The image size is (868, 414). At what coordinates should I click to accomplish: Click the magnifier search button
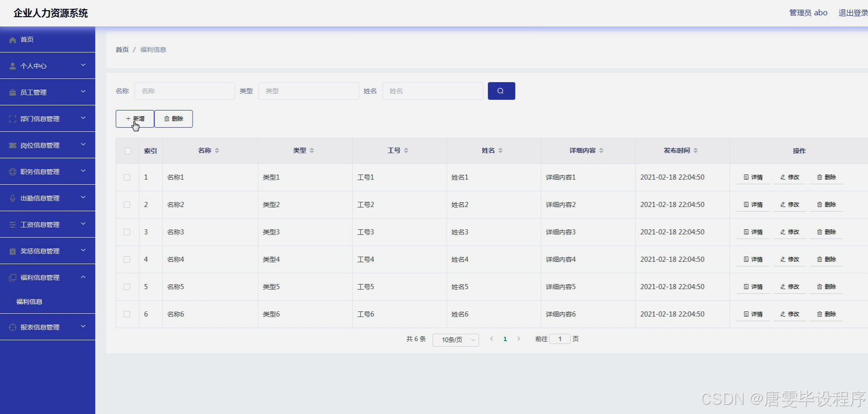pyautogui.click(x=501, y=91)
